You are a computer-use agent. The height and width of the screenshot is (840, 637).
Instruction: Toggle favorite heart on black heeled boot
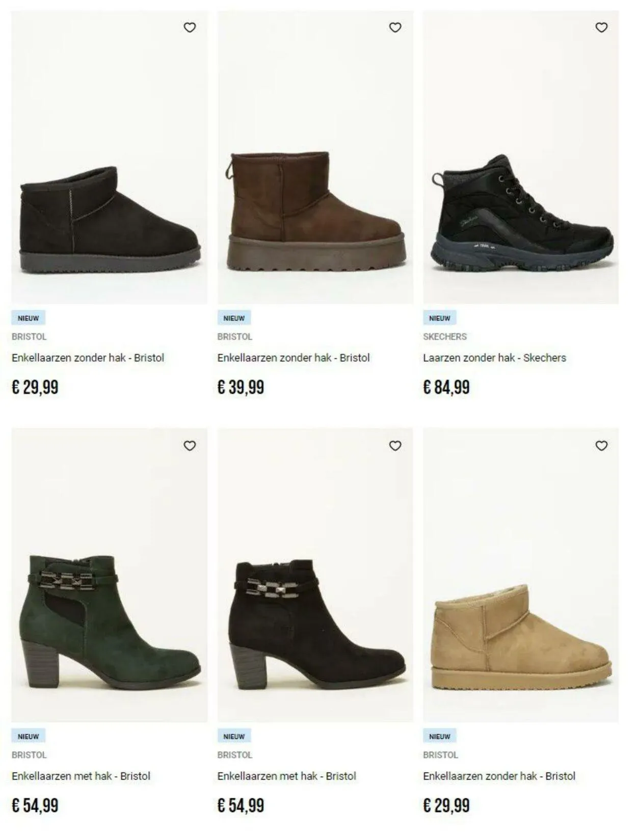coord(395,446)
